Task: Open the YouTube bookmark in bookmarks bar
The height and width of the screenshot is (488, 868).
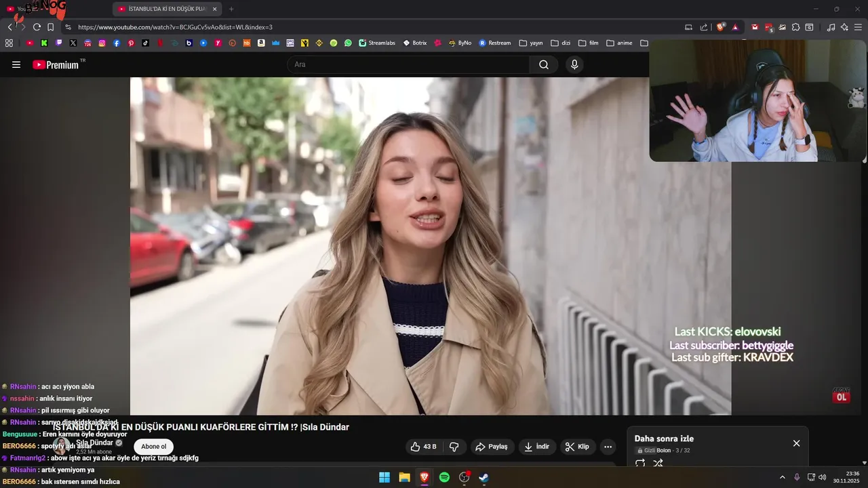Action: pyautogui.click(x=30, y=43)
